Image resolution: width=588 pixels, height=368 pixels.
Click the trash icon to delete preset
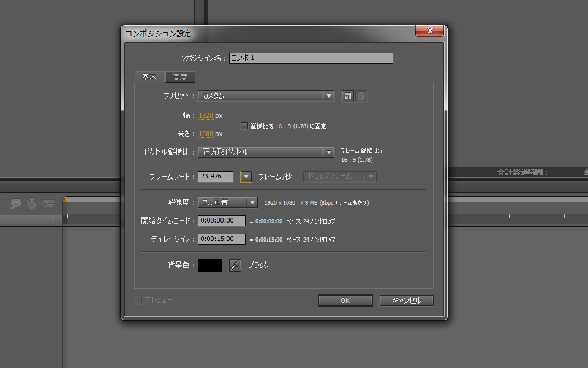(361, 96)
